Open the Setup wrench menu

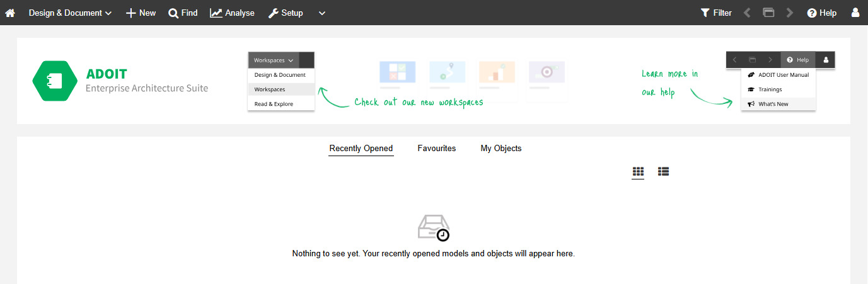coord(286,13)
